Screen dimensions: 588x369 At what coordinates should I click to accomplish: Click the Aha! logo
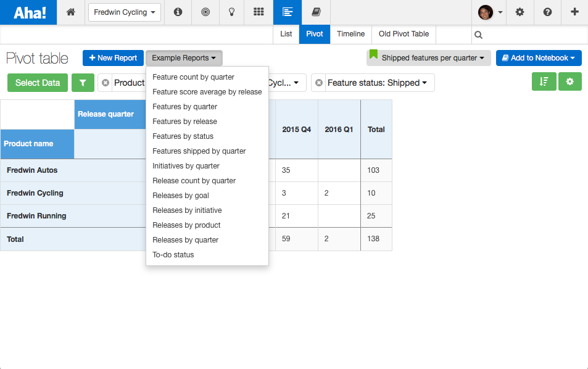tap(28, 12)
